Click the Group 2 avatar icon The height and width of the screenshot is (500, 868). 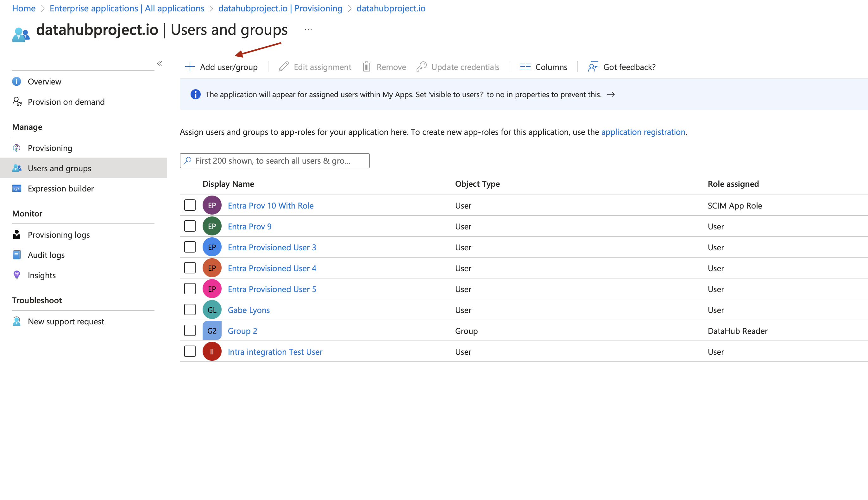[211, 331]
